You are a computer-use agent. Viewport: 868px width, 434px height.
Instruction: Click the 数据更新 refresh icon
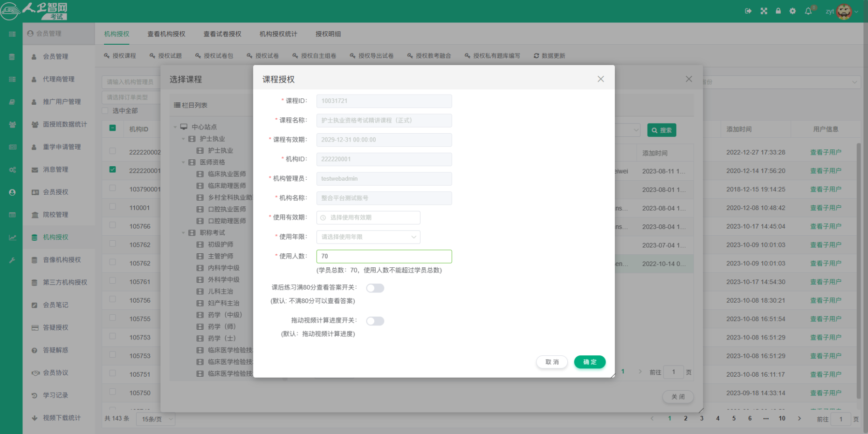pyautogui.click(x=537, y=55)
